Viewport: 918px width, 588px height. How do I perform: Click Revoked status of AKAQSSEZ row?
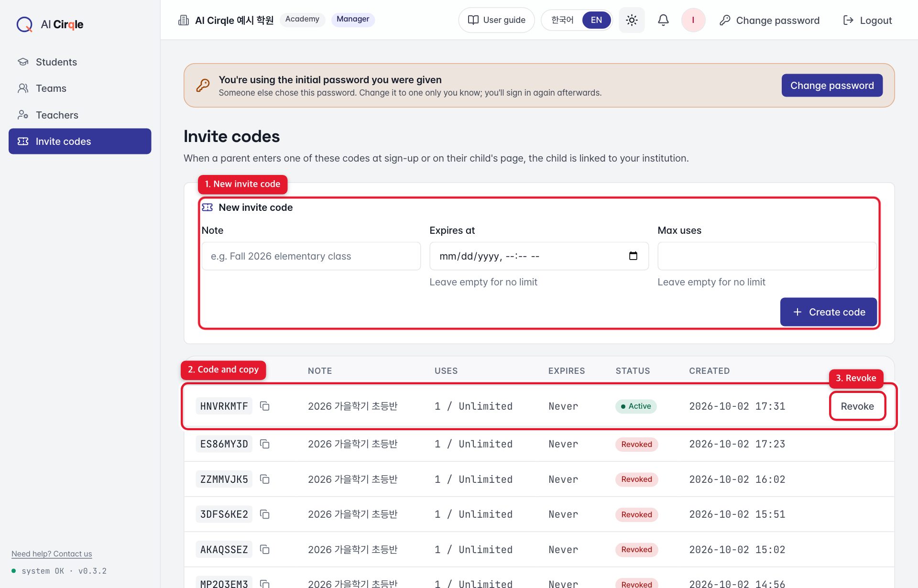pos(636,549)
